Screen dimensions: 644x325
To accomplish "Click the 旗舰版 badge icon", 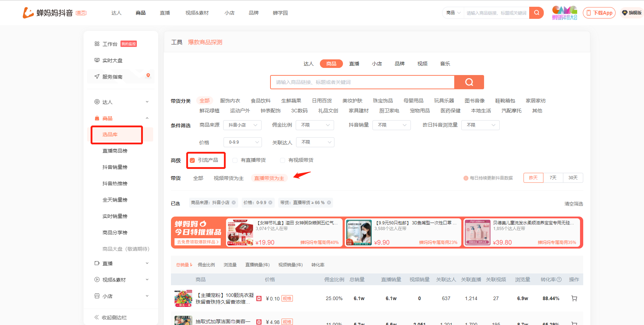I will 624,13.
